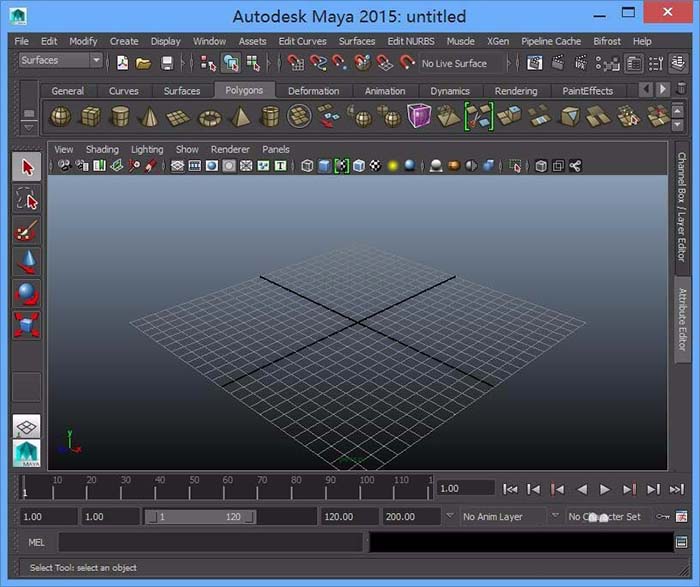
Task: Toggle use all lights yellow sphere
Action: click(393, 166)
